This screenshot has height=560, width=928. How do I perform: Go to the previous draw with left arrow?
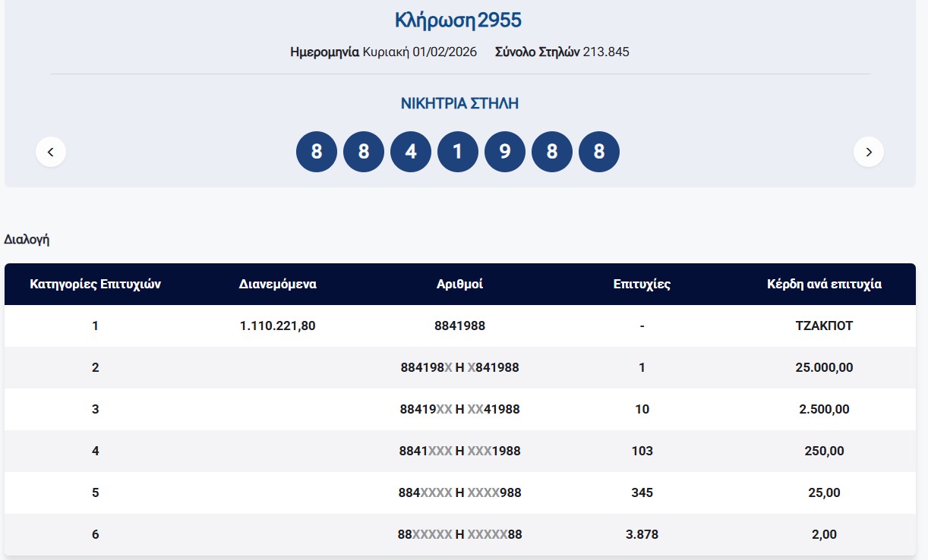(x=51, y=152)
